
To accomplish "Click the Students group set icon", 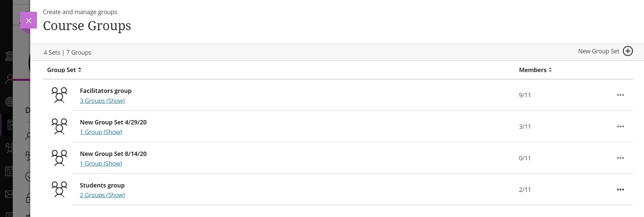I will (x=59, y=189).
